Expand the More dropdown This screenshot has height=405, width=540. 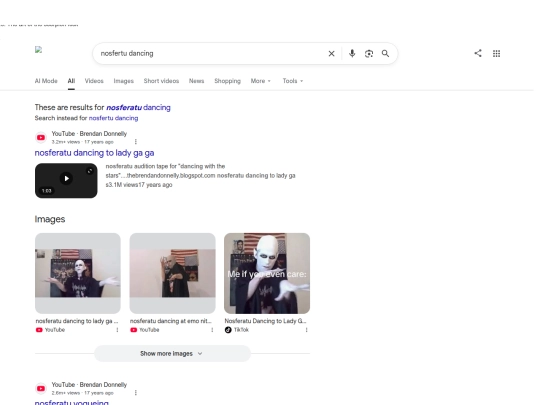click(x=261, y=81)
